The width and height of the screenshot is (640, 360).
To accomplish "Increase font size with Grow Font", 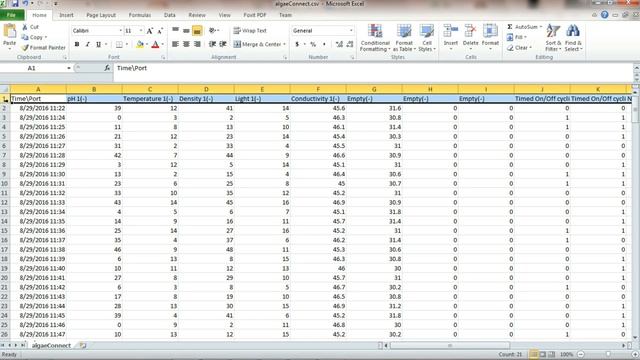I will pyautogui.click(x=150, y=31).
